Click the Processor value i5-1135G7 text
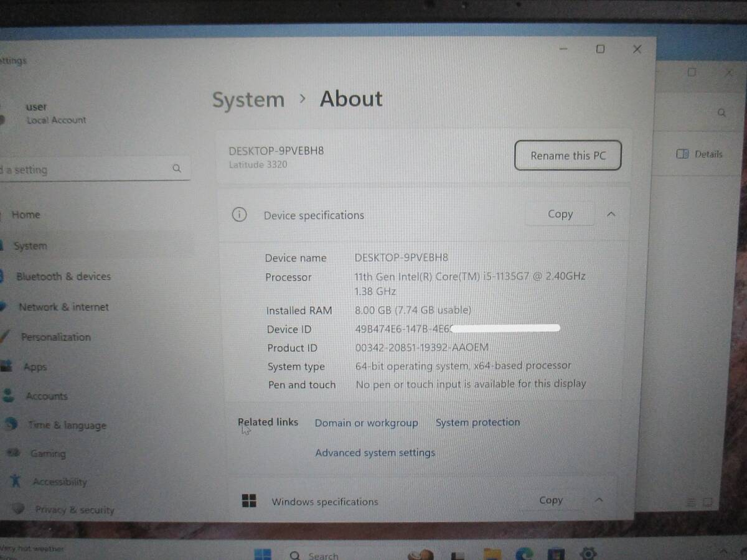This screenshot has height=560, width=747. pyautogui.click(x=470, y=283)
